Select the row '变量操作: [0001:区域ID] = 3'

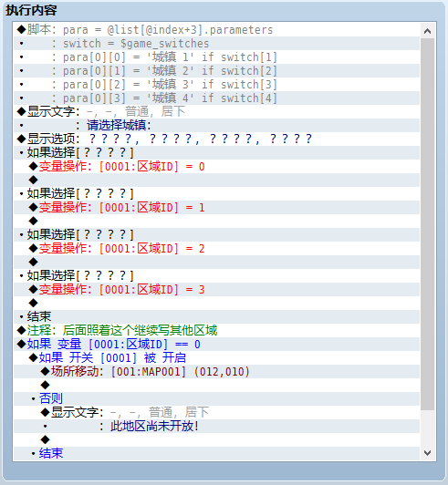click(217, 290)
